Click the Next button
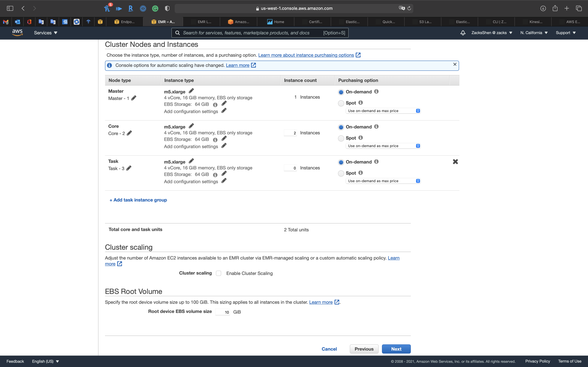This screenshot has width=588, height=367. (396, 349)
